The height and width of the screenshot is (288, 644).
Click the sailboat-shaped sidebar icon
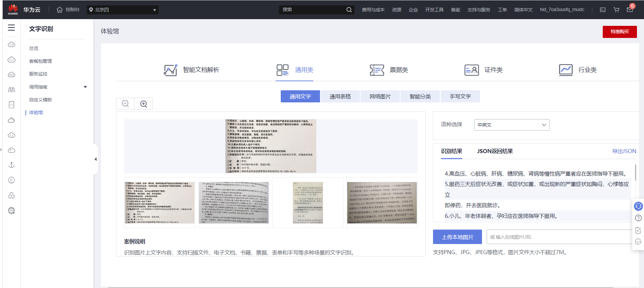[11, 165]
